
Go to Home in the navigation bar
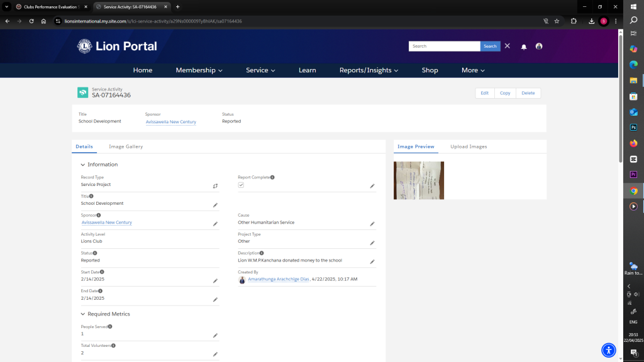(143, 70)
